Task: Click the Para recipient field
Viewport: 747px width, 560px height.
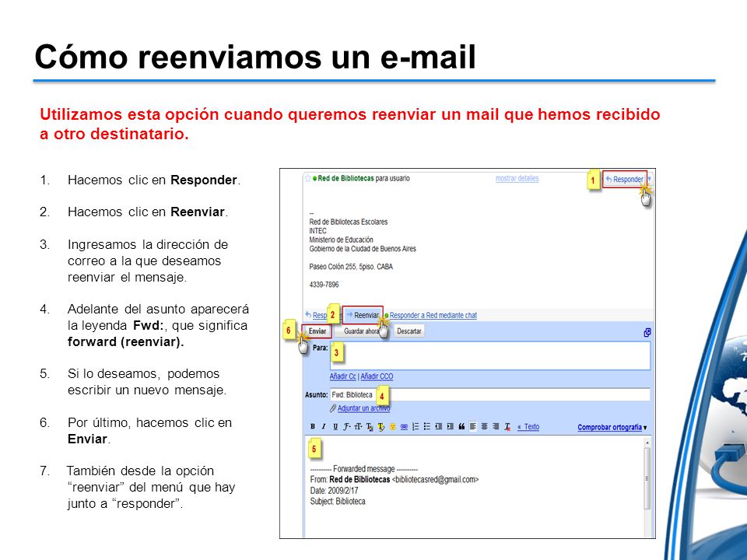Action: point(490,355)
